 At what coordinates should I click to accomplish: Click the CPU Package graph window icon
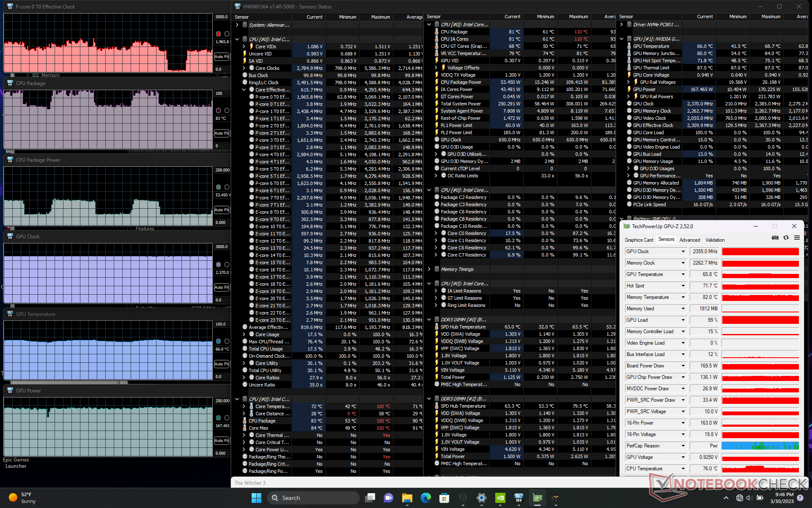[x=10, y=83]
